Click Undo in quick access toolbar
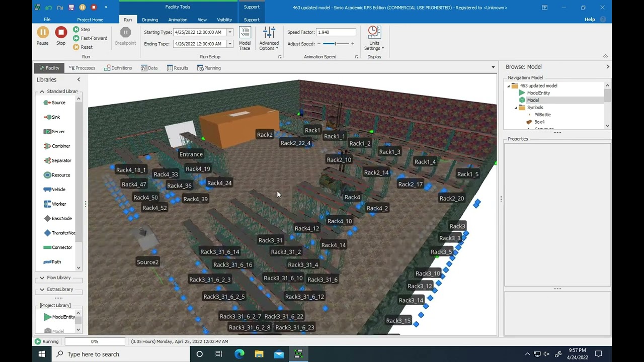644x362 pixels. click(49, 8)
